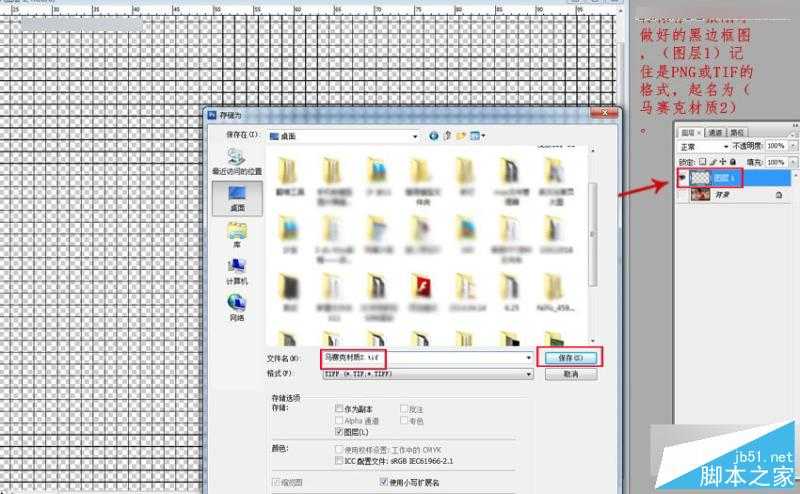
Task: Click the 填充 100% field
Action: tap(777, 162)
